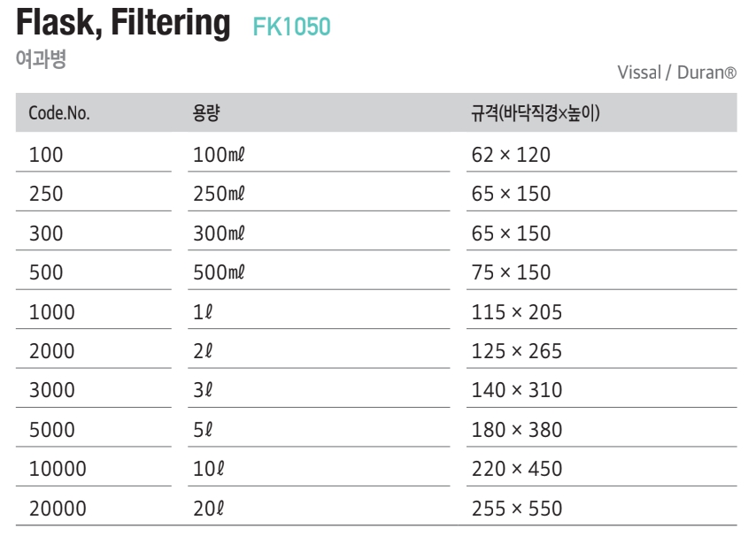Select the 20ℓ capacity cell
The image size is (756, 536).
click(x=208, y=509)
